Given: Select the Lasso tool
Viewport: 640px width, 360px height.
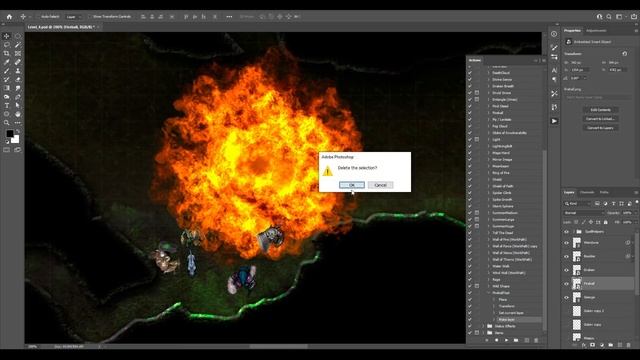Looking at the screenshot, I should click(x=7, y=45).
